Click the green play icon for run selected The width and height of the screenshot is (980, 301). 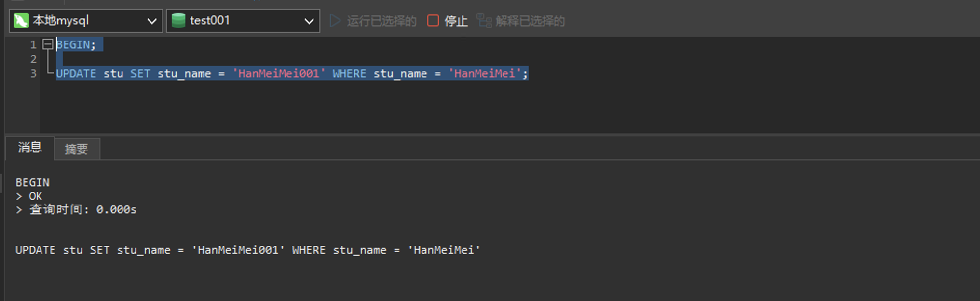pyautogui.click(x=335, y=21)
